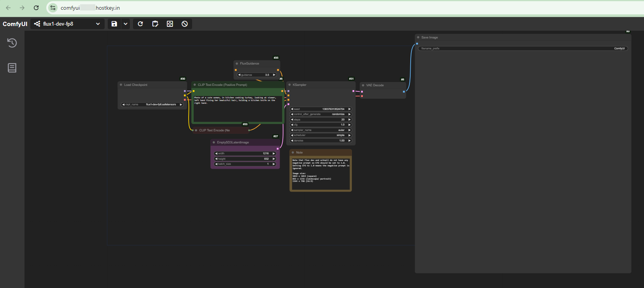Click the guidance value slider in FluxGuidance
The width and height of the screenshot is (644, 288).
point(257,75)
